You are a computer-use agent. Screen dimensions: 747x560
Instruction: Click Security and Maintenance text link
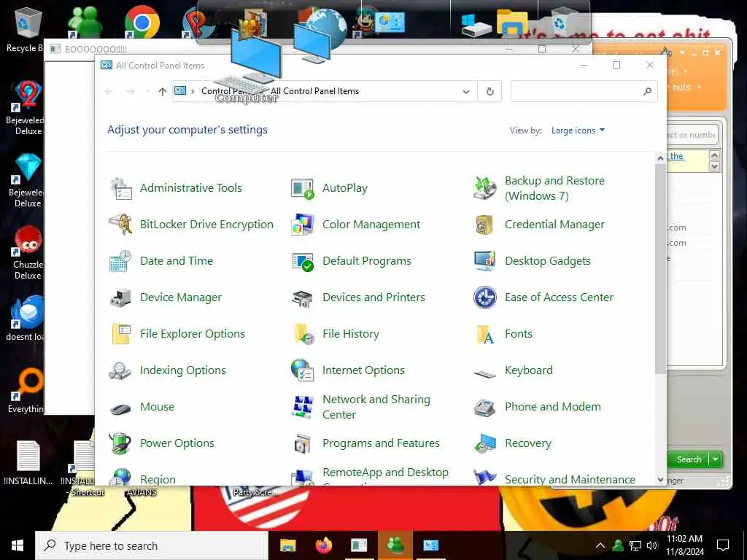570,479
